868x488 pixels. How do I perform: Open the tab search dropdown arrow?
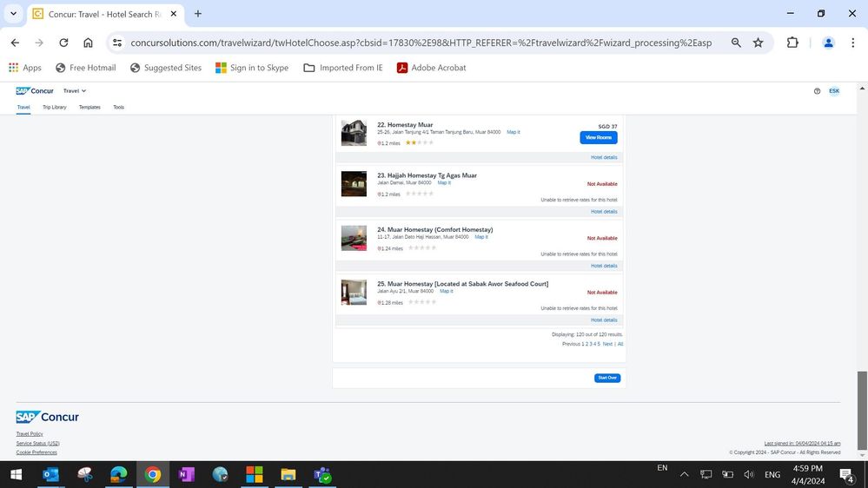(13, 14)
